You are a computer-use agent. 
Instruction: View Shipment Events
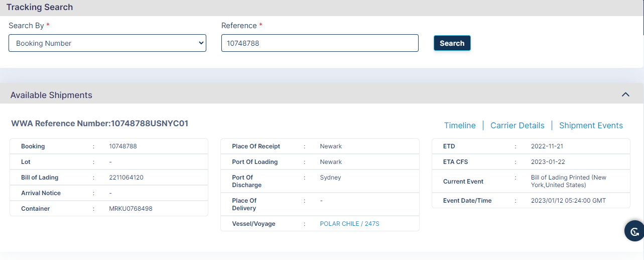591,126
